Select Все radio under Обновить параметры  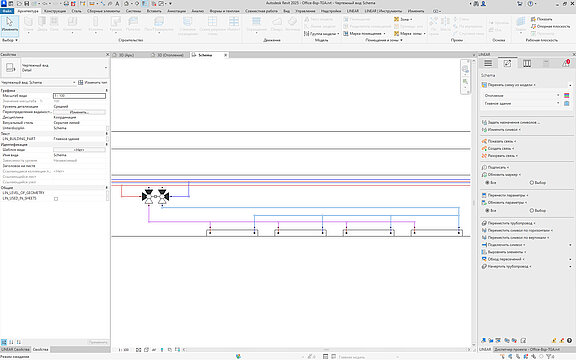(x=487, y=210)
